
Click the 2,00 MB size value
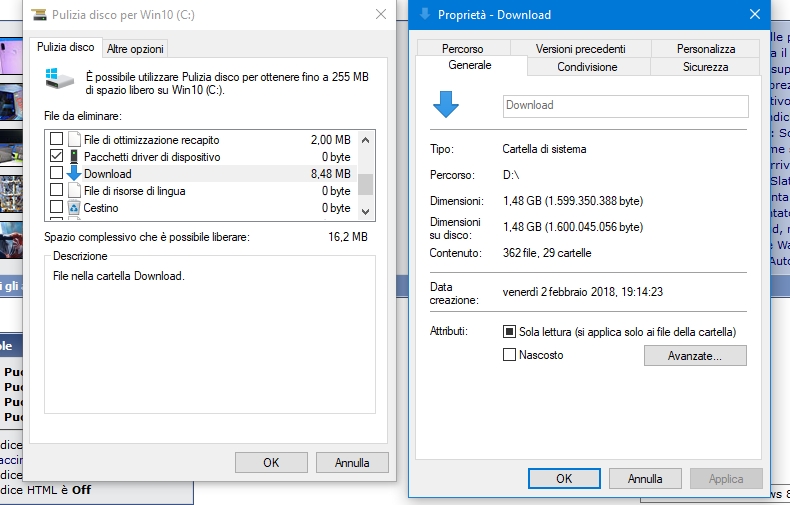click(331, 140)
